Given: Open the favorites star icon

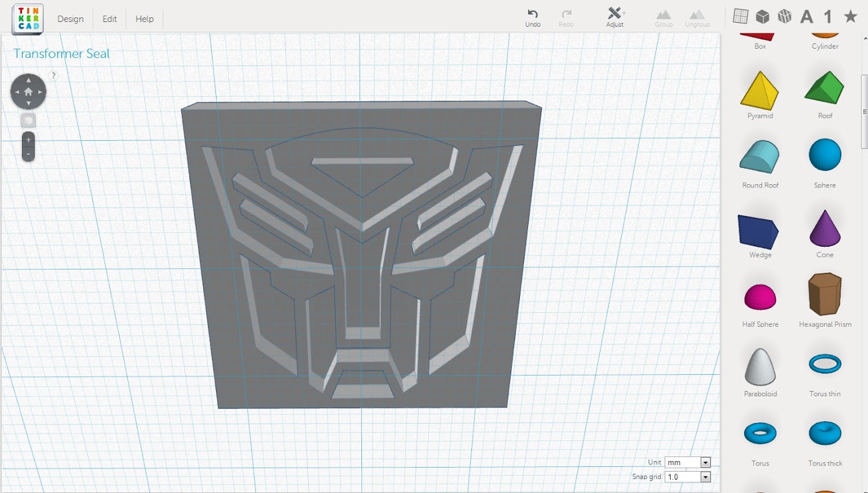Looking at the screenshot, I should 850,17.
